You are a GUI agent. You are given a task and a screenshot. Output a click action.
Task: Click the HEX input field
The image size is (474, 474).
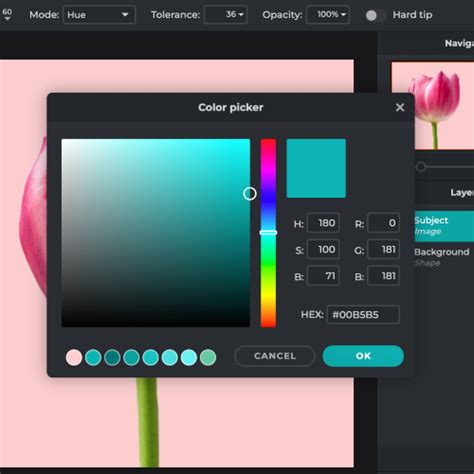pos(363,314)
